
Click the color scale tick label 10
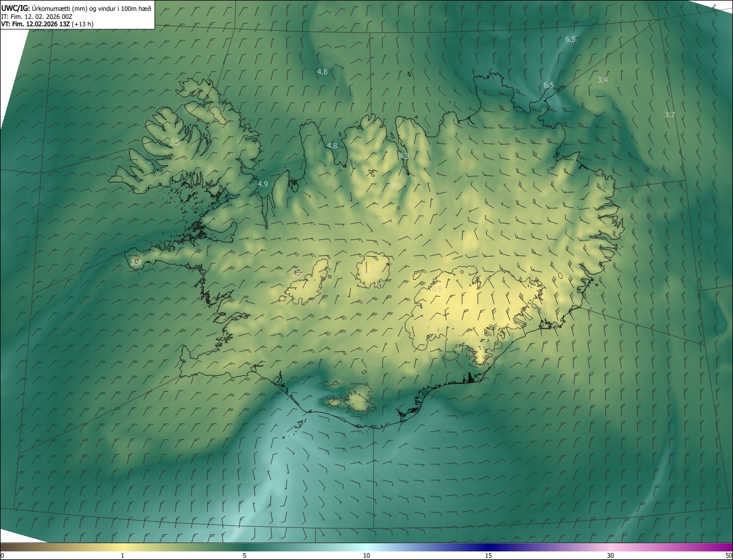tap(366, 555)
